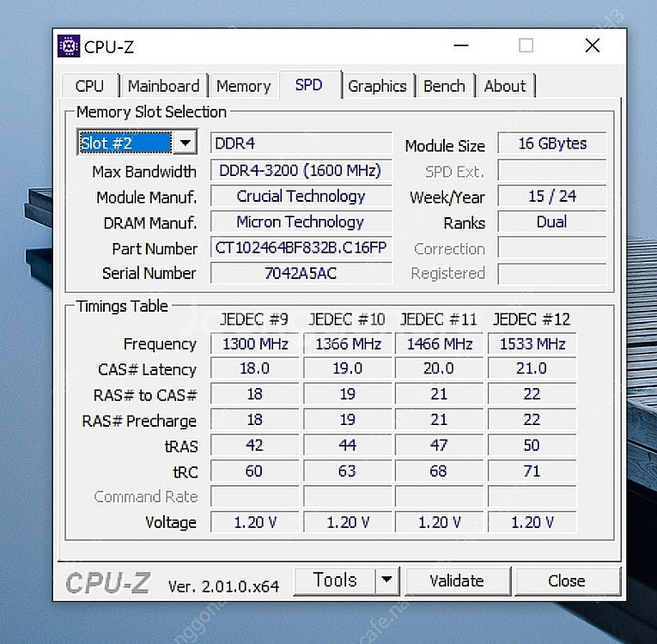Close the CPU-Z window with X

point(592,46)
